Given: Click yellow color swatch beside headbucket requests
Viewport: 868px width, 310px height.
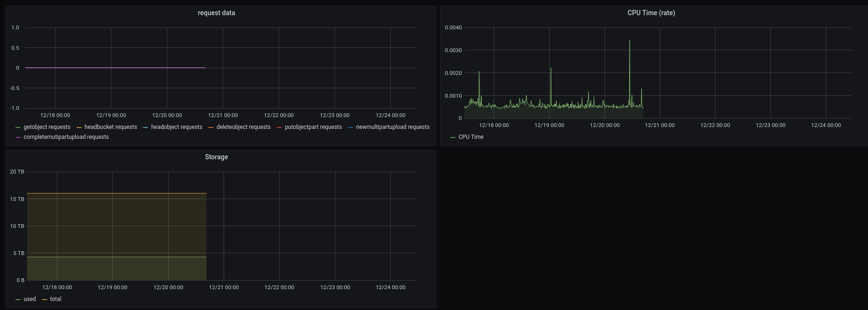Looking at the screenshot, I should (79, 128).
